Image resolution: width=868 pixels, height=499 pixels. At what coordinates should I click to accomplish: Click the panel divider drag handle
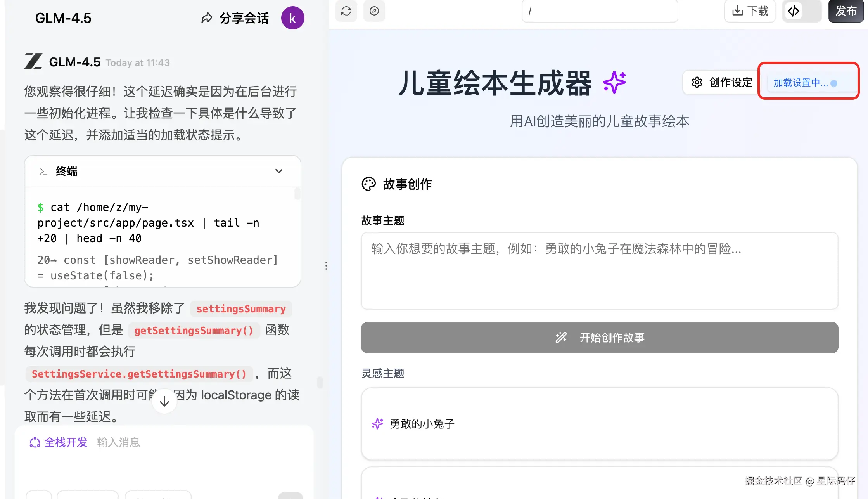326,266
